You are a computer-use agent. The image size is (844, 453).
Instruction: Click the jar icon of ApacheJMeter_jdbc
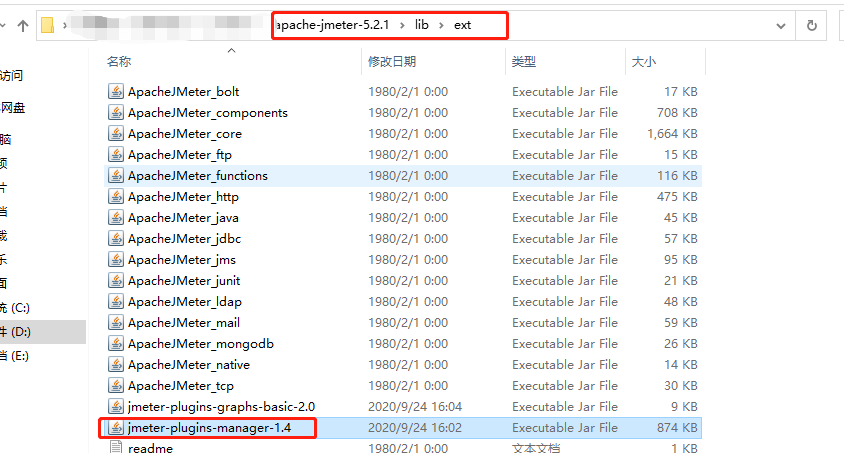(x=116, y=238)
